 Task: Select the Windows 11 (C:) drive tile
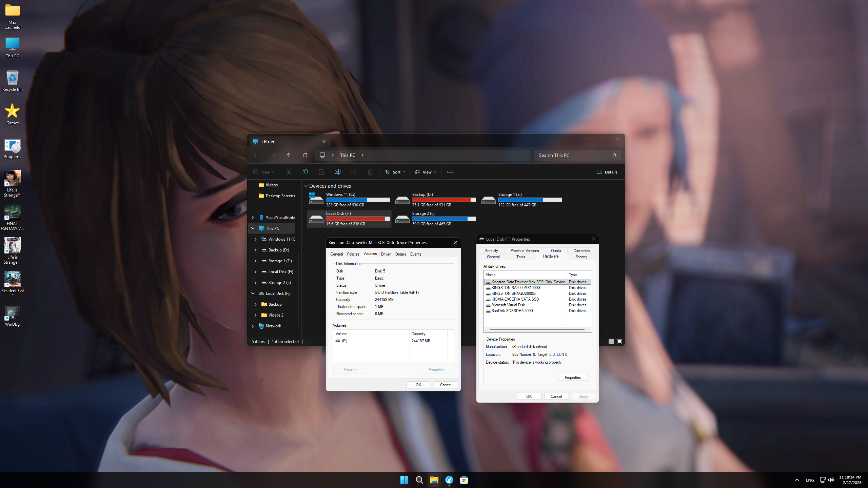coord(349,200)
